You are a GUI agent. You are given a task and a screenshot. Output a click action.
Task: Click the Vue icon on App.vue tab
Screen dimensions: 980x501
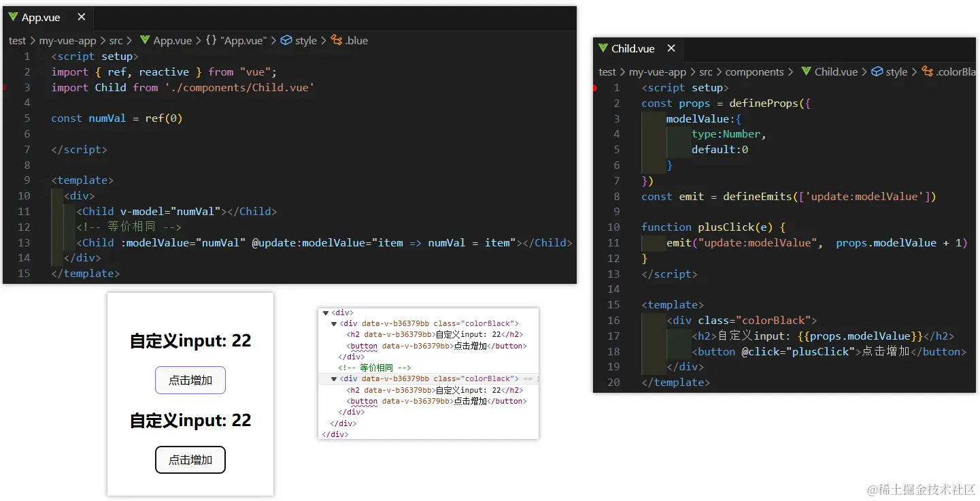(x=13, y=17)
